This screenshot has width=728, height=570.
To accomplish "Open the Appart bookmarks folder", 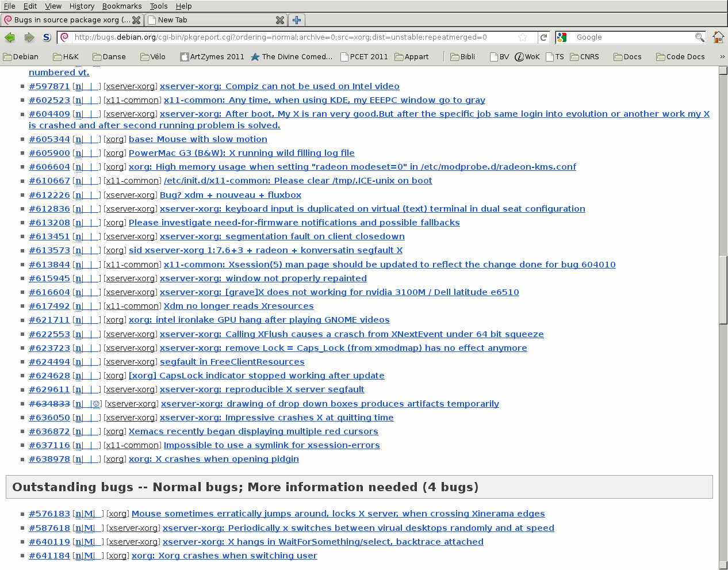I will tap(411, 57).
